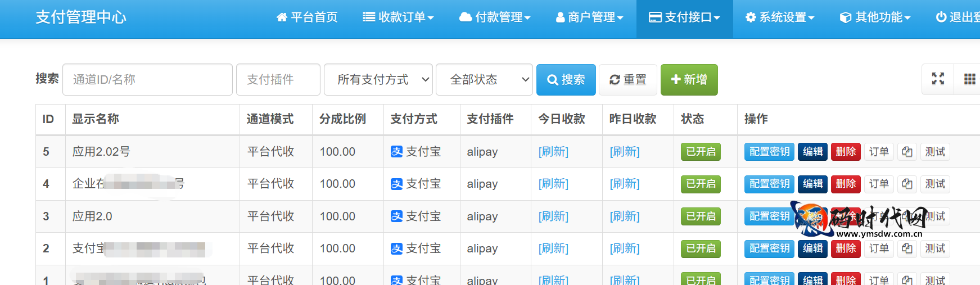Click copy icon in row ID 4
Screen dimensions: 980x285
[907, 184]
